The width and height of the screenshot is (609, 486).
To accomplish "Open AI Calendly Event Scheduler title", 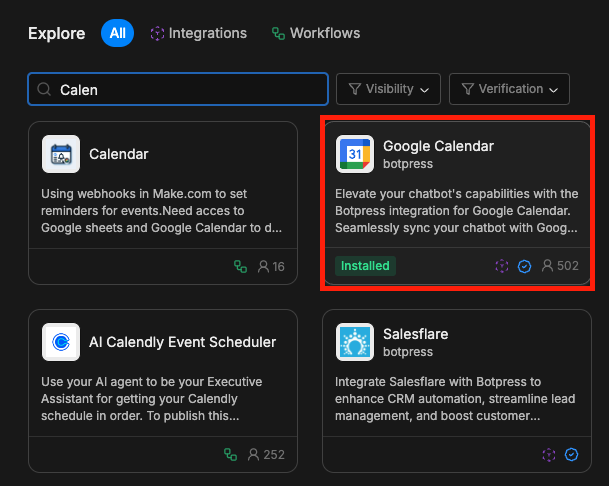I will point(183,342).
